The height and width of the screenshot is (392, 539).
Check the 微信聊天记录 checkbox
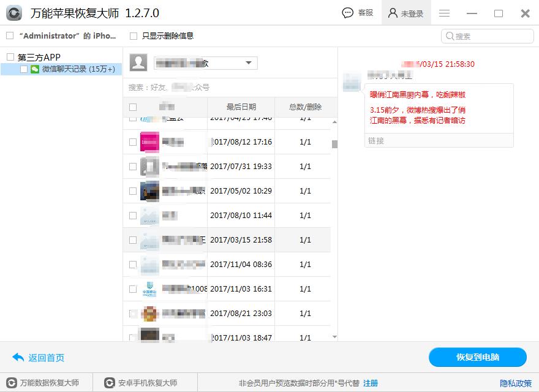click(24, 69)
